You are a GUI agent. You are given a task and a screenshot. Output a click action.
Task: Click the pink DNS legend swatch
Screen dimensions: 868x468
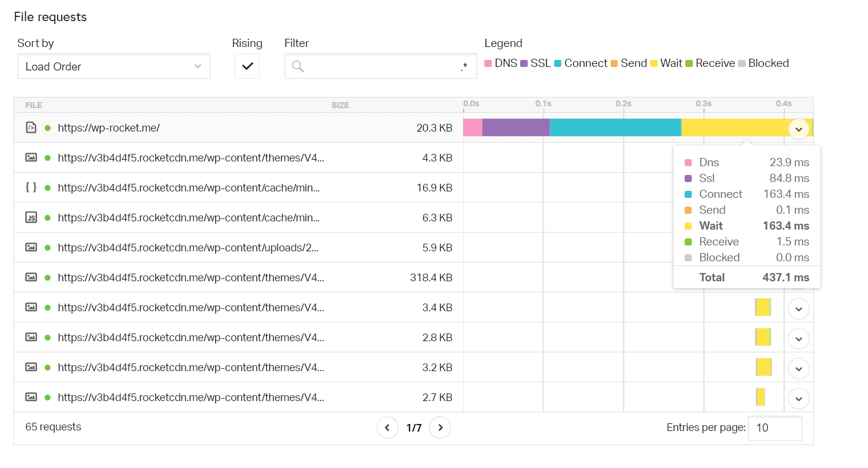point(488,63)
